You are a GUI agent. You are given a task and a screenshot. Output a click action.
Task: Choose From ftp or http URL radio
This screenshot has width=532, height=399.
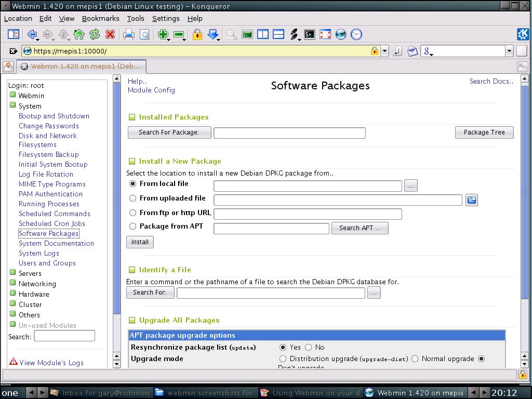coord(132,212)
